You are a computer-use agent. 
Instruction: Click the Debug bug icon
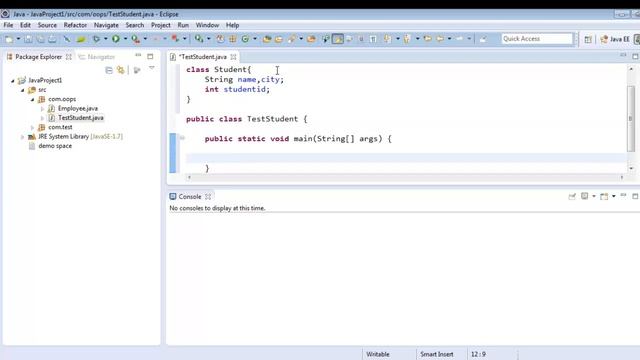tap(96, 39)
